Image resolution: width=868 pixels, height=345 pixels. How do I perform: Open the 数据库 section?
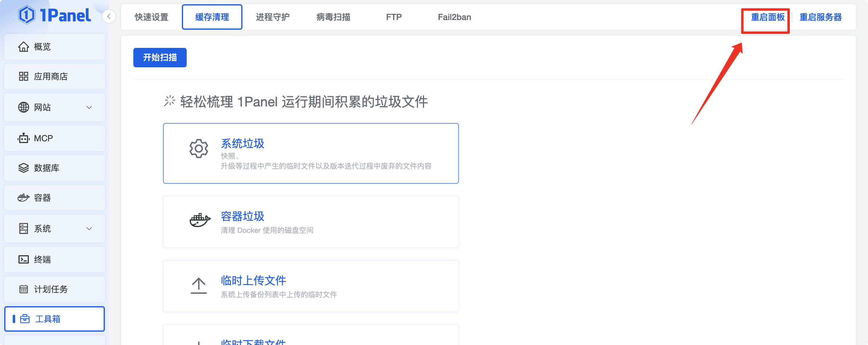[54, 168]
